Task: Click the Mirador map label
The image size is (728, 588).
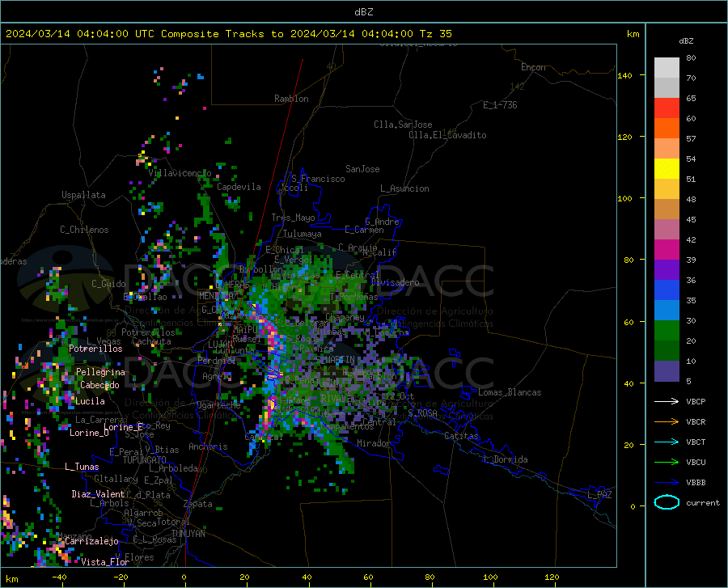Action: point(373,444)
